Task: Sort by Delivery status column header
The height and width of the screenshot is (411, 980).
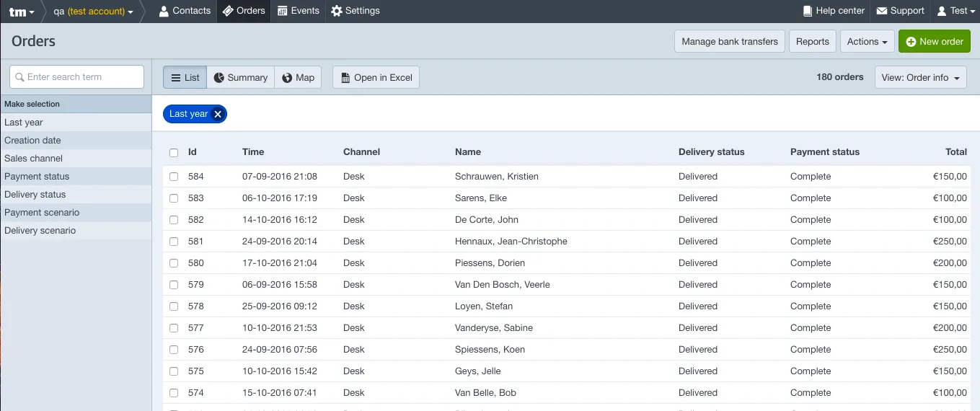Action: point(711,152)
